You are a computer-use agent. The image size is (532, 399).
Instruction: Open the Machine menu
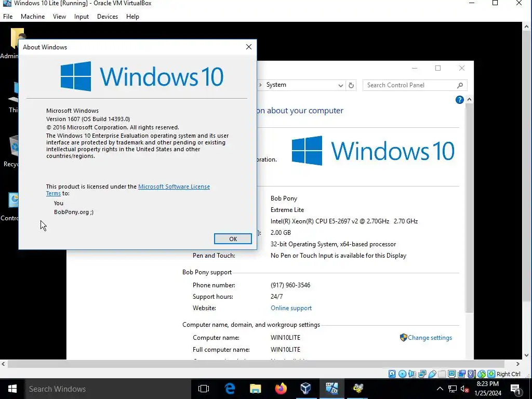[x=33, y=17]
